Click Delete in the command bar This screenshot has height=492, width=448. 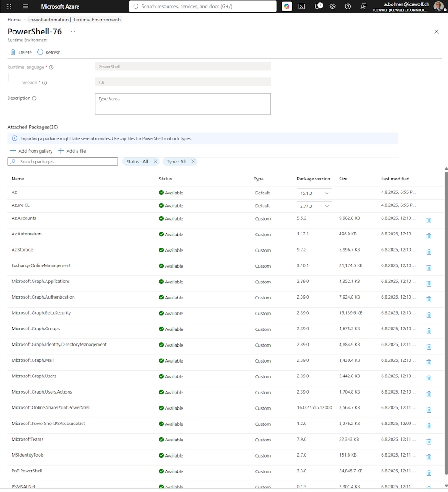coord(21,52)
